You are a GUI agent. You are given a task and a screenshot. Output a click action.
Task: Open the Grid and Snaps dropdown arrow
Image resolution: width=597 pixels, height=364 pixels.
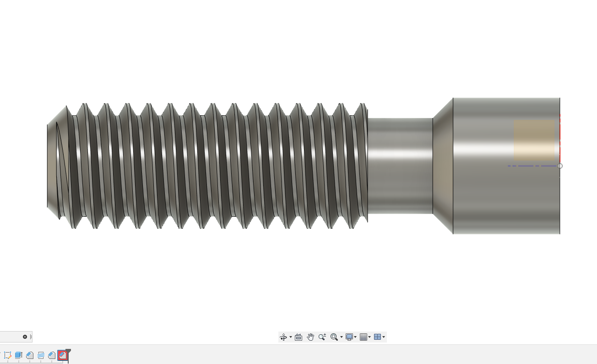[370, 337]
